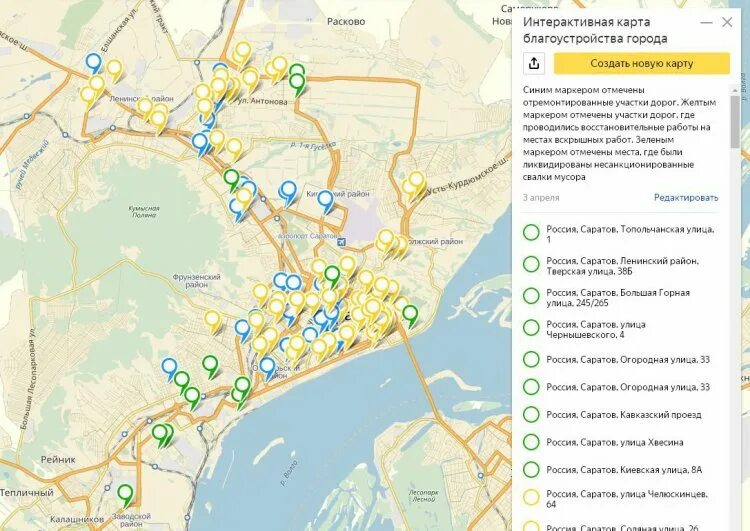Select the Тверская улица, 38Б entry

point(622,266)
